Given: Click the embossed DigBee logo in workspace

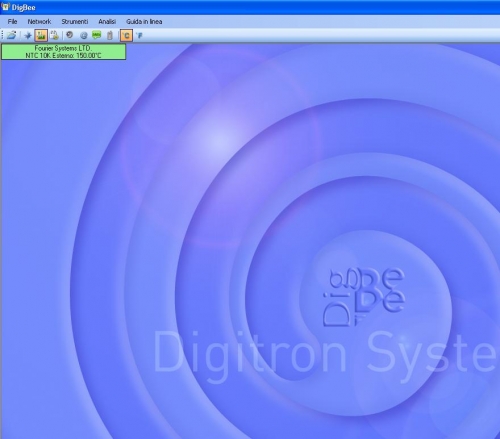Looking at the screenshot, I should [x=364, y=297].
